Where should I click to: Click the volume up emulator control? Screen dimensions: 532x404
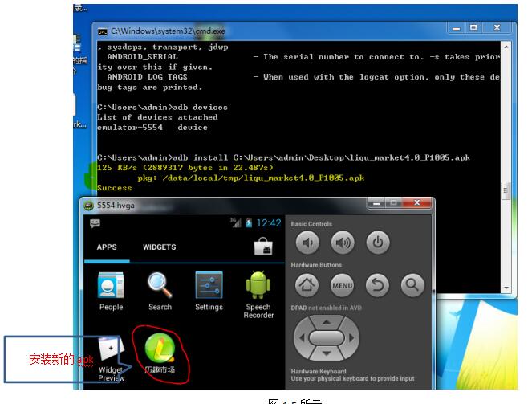point(343,243)
